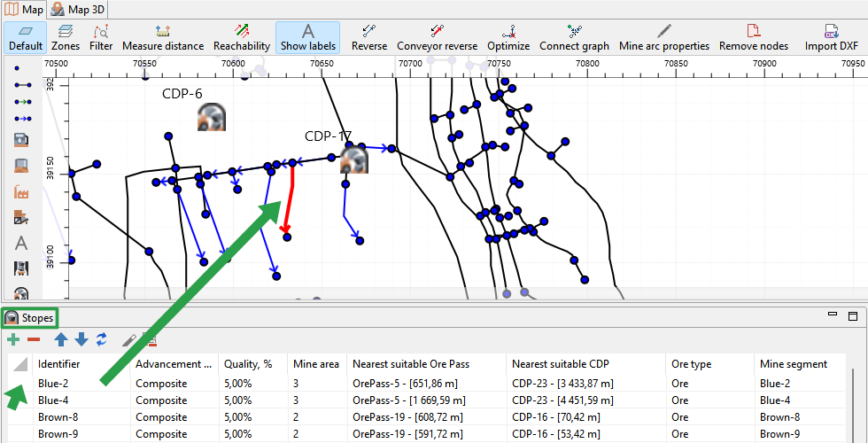Select the Default map mode tool
This screenshot has width=868, height=443.
point(26,37)
